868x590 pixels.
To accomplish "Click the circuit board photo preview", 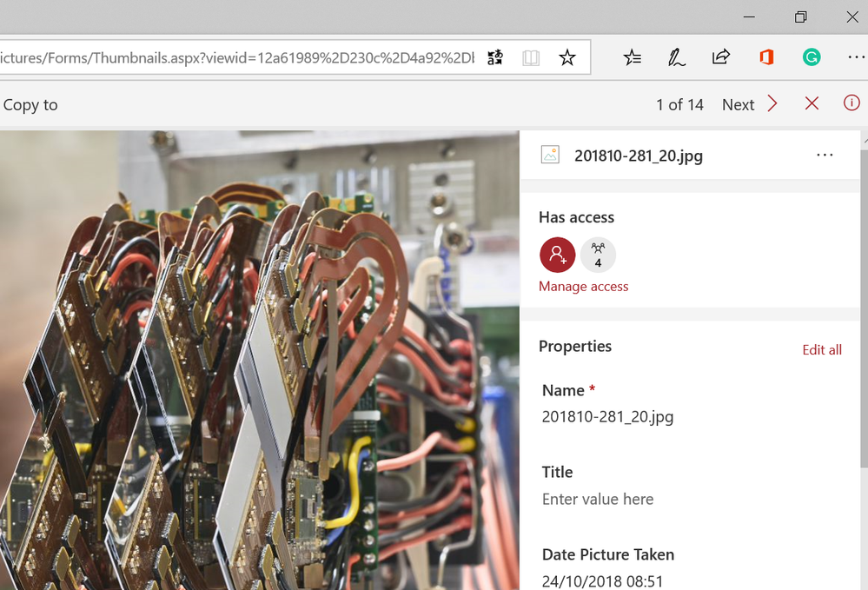I will [x=260, y=361].
